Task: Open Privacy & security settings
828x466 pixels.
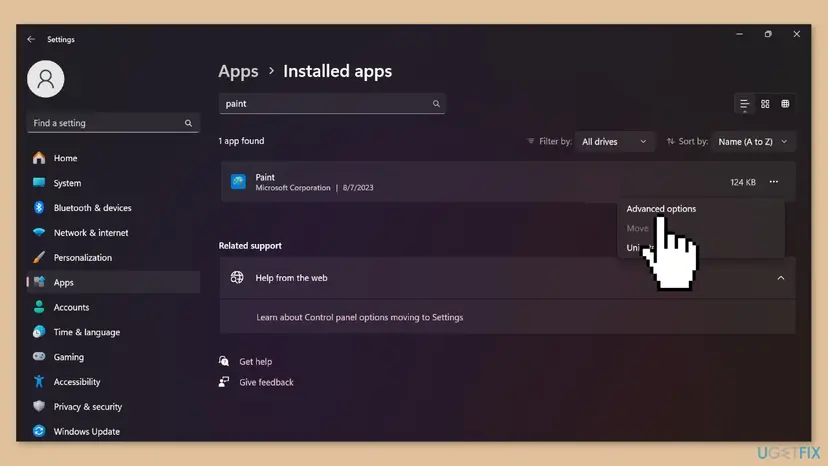Action: (113, 406)
